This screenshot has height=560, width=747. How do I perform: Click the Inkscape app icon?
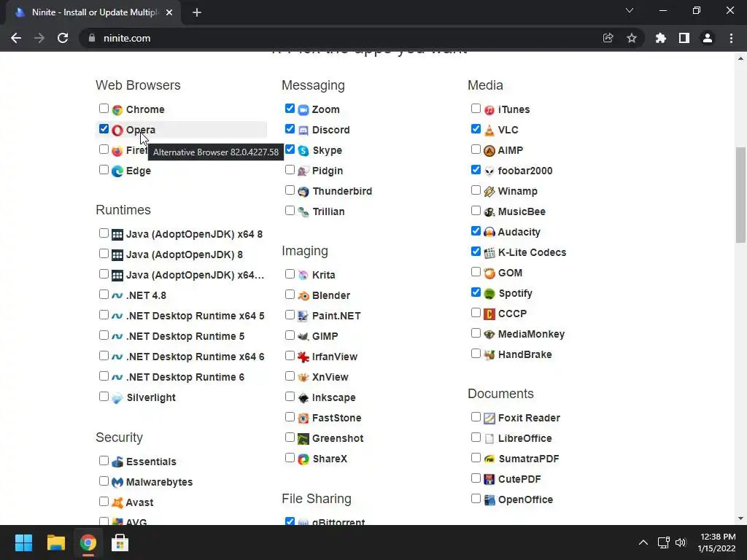point(303,397)
